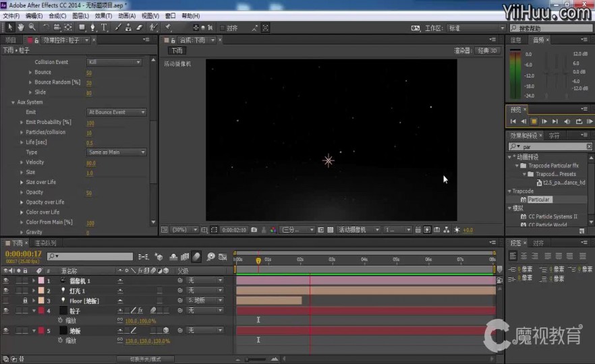Viewport: 595px width, 364px height.
Task: Open the 效果(T) menu
Action: click(x=103, y=16)
